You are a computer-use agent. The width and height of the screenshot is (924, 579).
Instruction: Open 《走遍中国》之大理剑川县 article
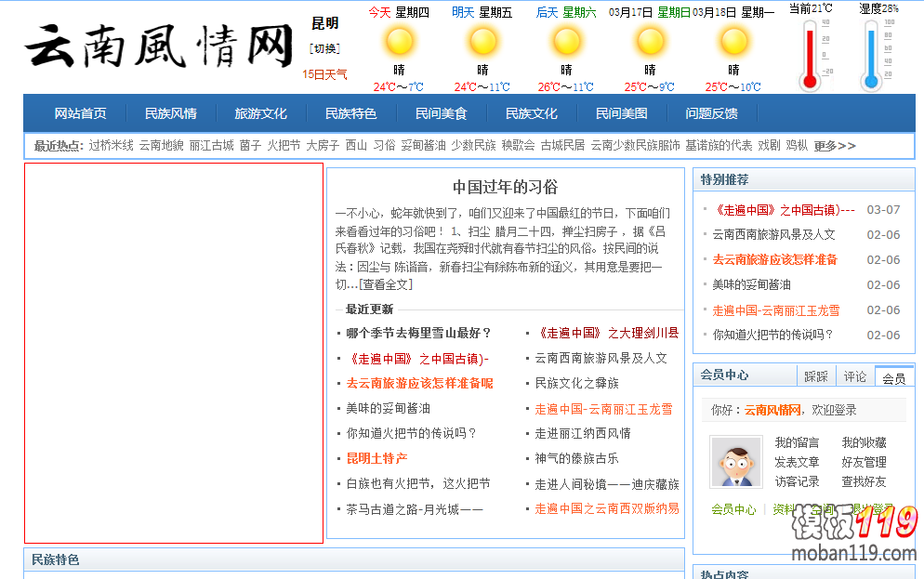coord(607,334)
